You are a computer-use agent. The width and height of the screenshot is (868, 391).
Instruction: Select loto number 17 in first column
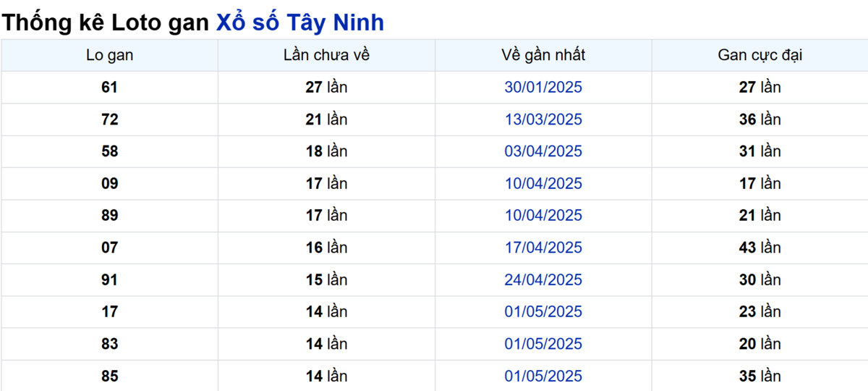click(x=110, y=311)
